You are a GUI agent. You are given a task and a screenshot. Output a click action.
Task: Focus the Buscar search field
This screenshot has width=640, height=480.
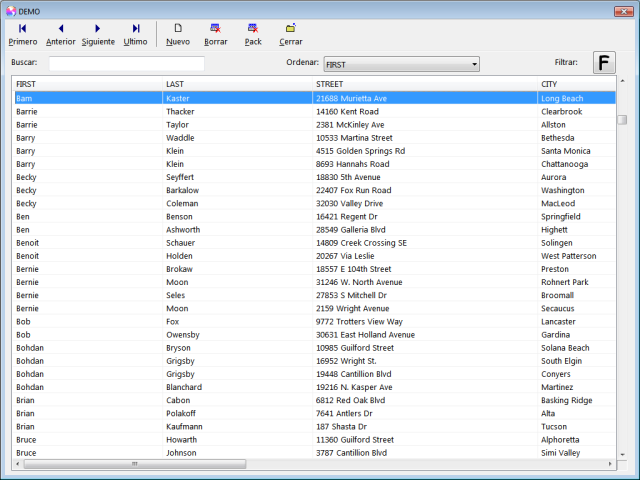(126, 63)
